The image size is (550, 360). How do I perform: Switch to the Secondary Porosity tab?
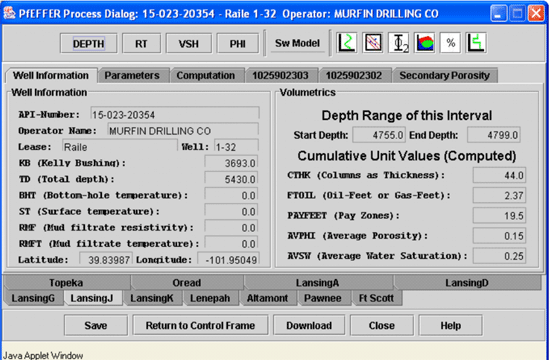pos(444,75)
